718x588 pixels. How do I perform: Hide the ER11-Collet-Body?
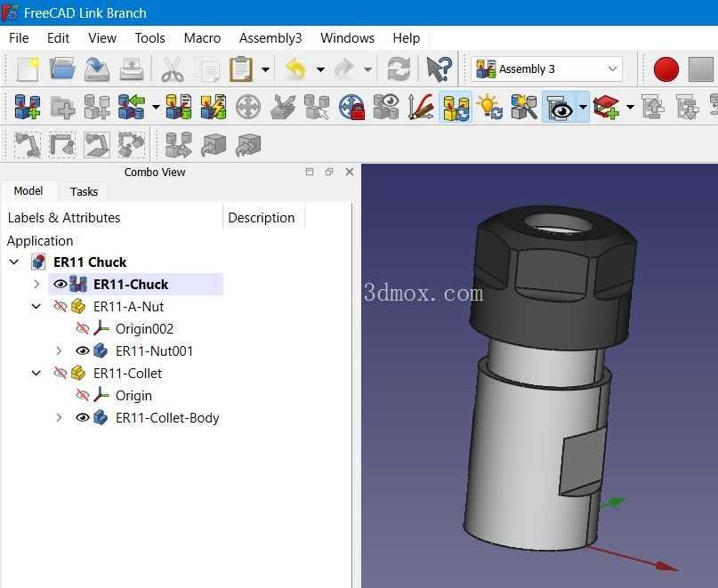tap(82, 417)
